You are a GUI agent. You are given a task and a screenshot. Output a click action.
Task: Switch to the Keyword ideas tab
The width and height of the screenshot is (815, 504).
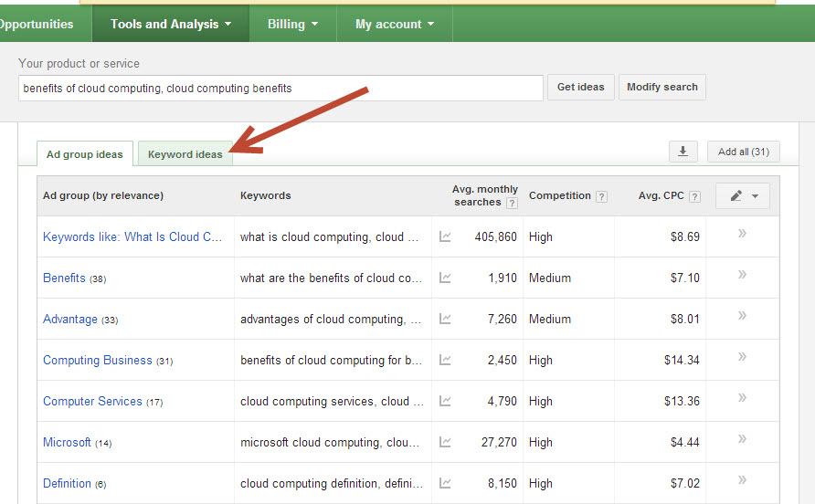[x=185, y=154]
